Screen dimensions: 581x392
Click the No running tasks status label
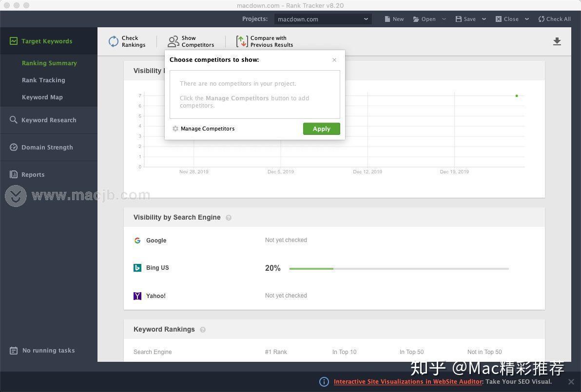(x=49, y=350)
